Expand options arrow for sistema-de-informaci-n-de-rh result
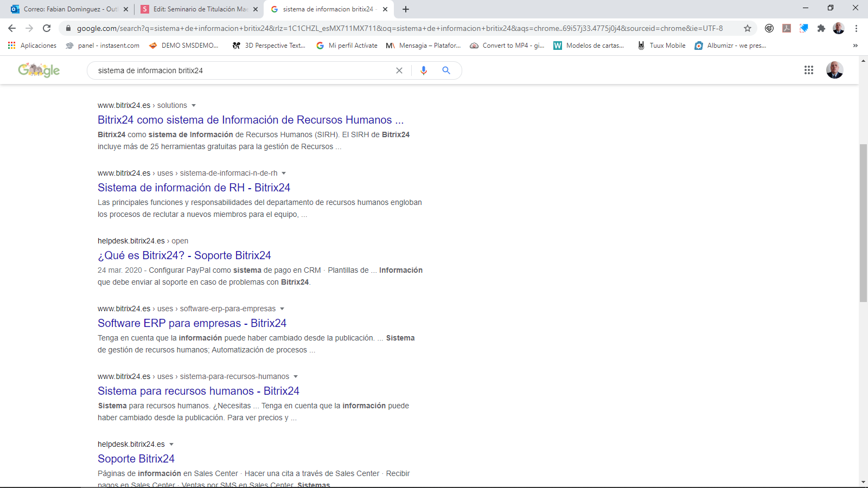Viewport: 868px width, 488px height. tap(284, 173)
